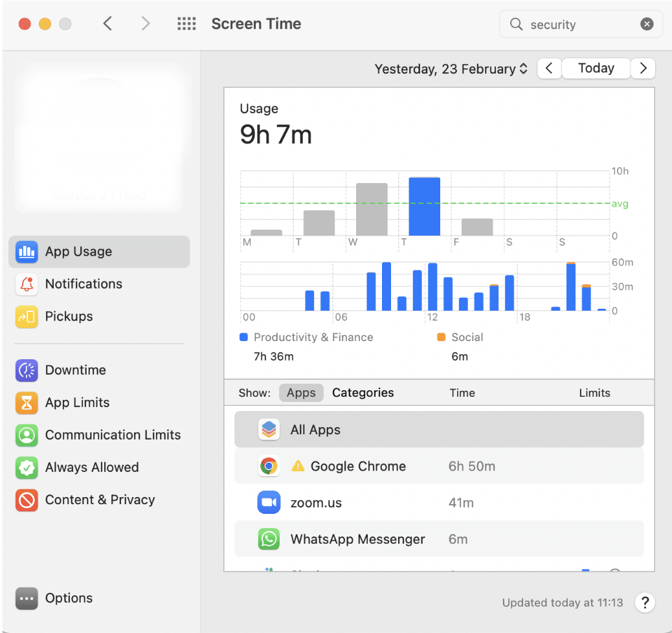Switch to the Categories view
The image size is (672, 633).
pyautogui.click(x=363, y=393)
